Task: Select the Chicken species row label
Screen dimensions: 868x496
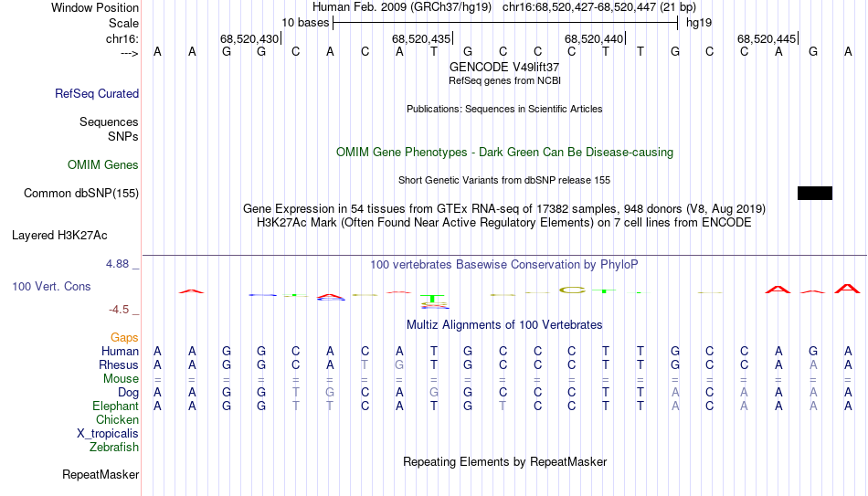Action: click(117, 419)
